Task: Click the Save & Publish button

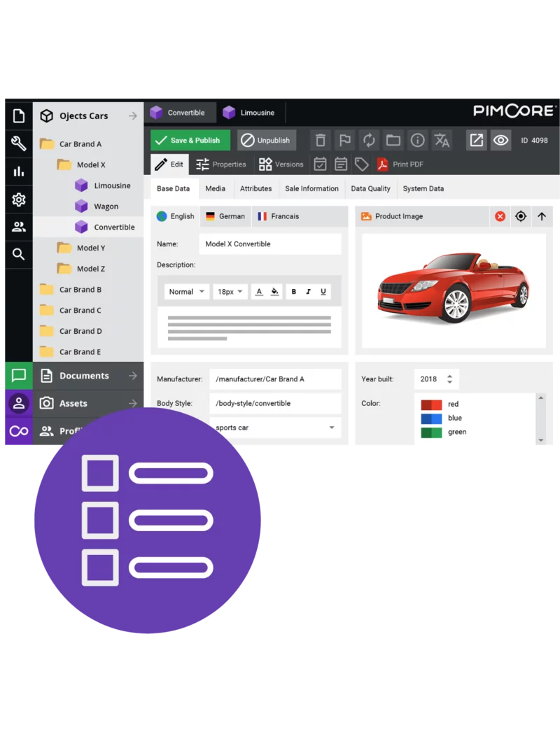Action: coord(188,140)
